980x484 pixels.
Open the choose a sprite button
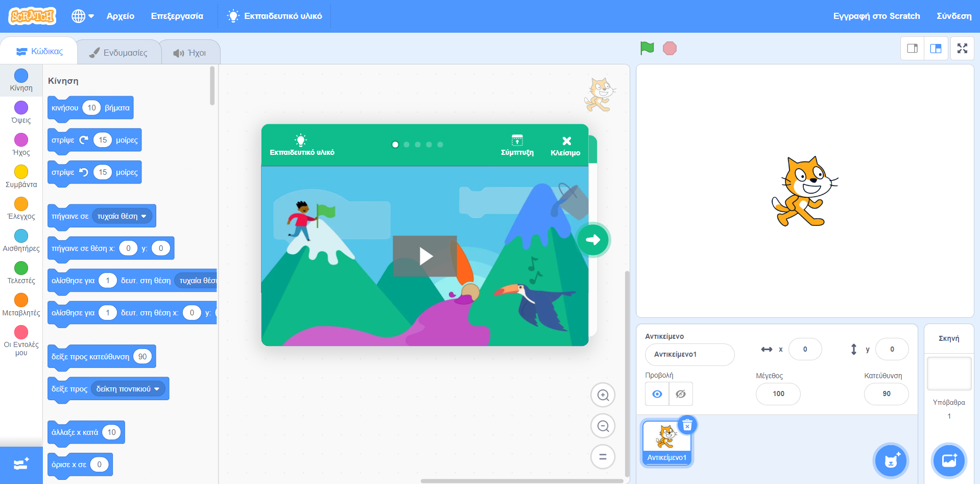tap(891, 461)
